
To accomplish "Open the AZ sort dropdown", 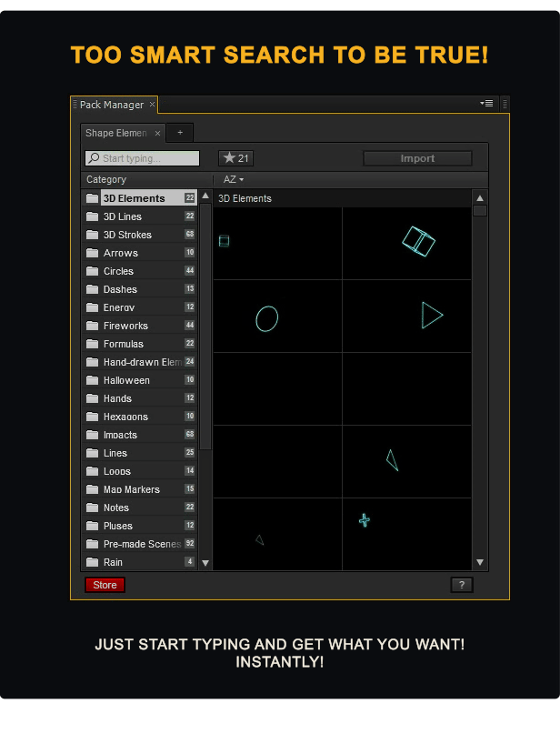I will (x=234, y=179).
